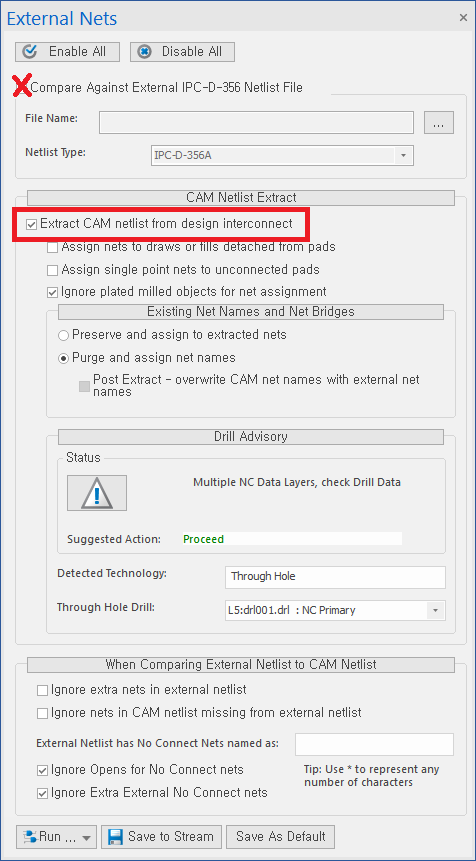The image size is (476, 861).
Task: Click the Save As Default button
Action: 281,837
